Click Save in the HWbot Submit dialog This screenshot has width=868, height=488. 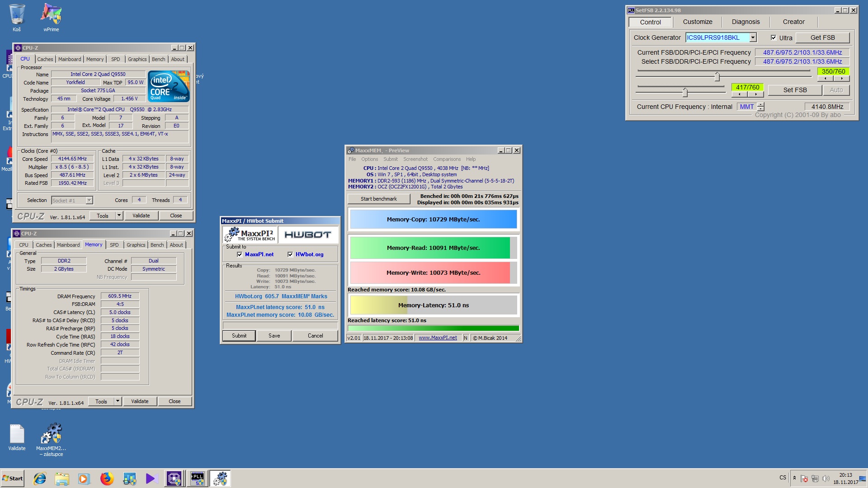(274, 336)
